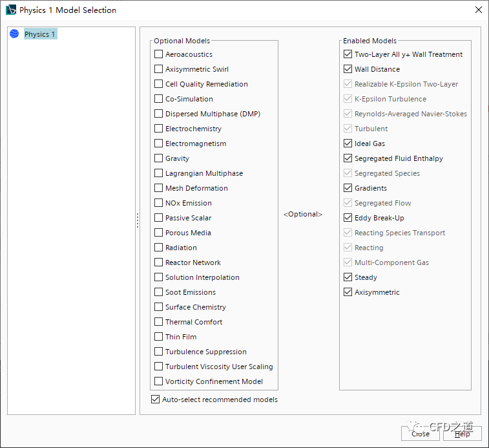Turn on the Electromagnetism model
Viewport: 489px width, 448px height.
pos(158,144)
